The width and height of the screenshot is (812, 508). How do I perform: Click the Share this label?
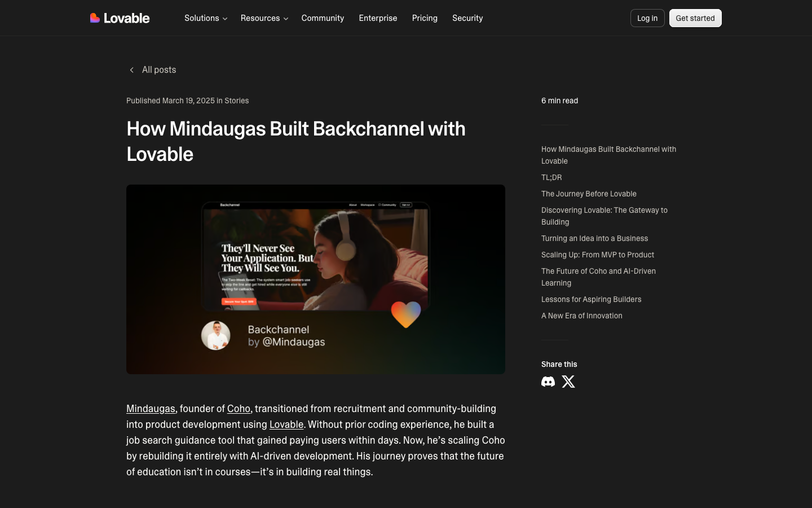(x=559, y=364)
